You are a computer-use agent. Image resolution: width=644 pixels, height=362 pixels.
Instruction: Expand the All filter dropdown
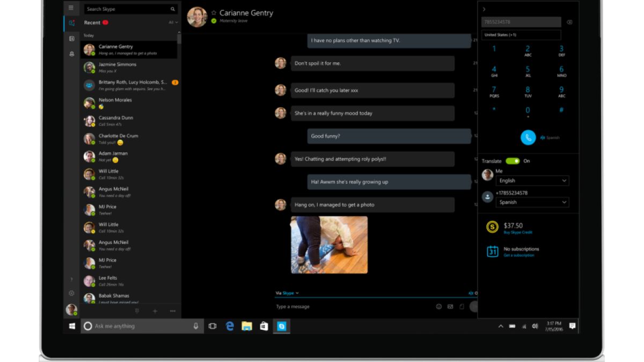tap(173, 23)
